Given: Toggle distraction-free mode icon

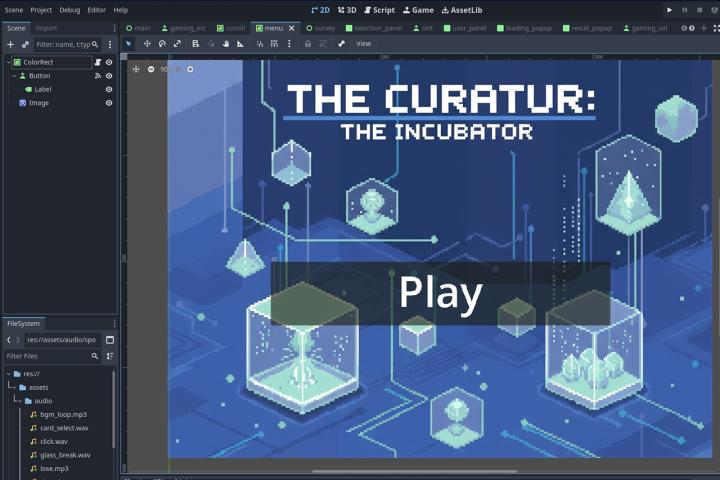Looking at the screenshot, I should [x=716, y=28].
